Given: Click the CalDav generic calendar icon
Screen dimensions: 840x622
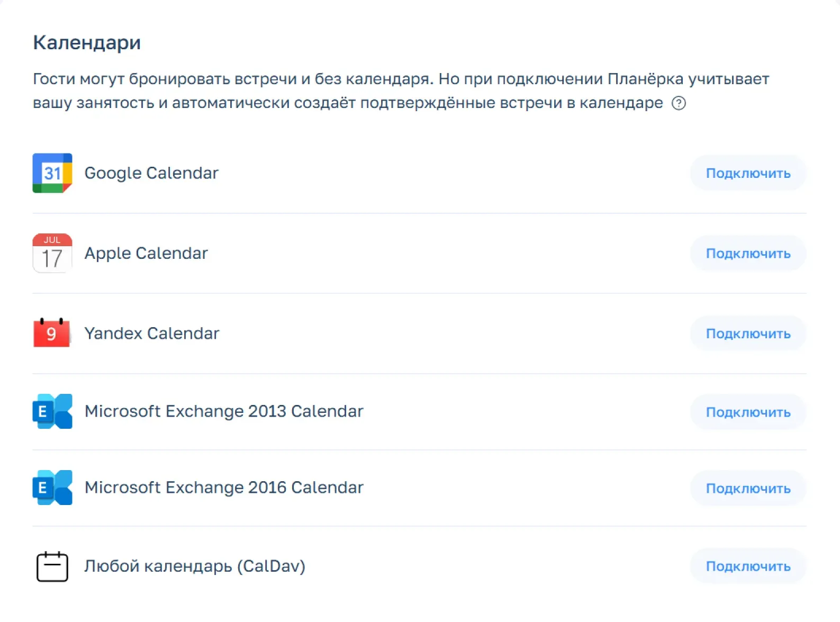Looking at the screenshot, I should [x=52, y=566].
